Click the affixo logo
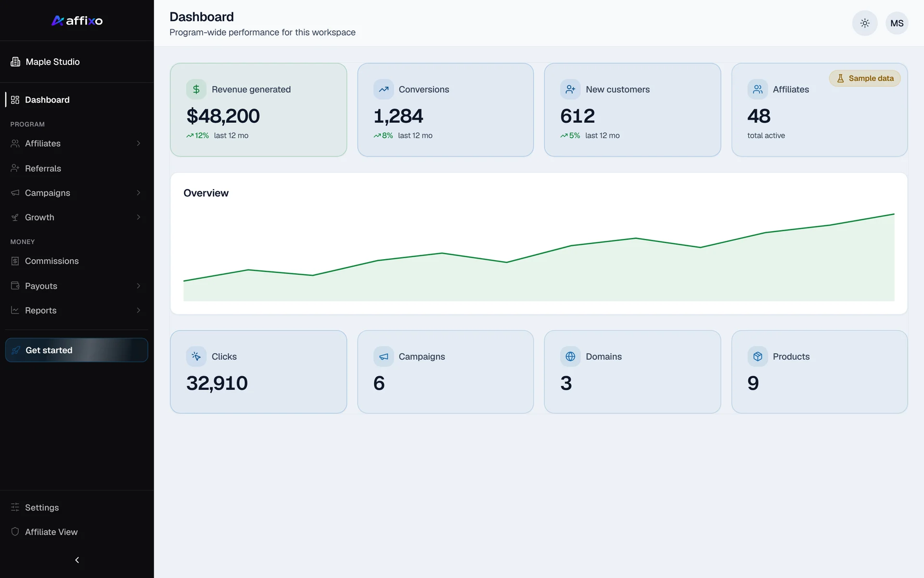 point(77,20)
